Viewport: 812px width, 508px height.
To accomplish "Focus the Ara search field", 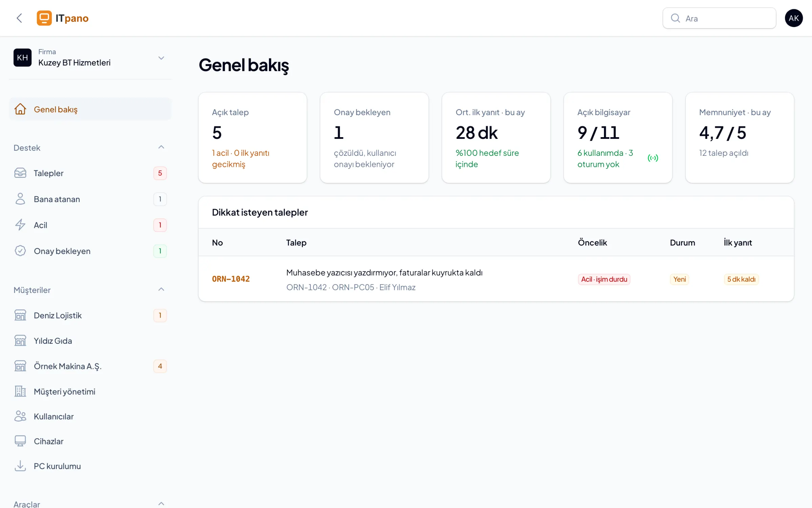I will (x=719, y=18).
